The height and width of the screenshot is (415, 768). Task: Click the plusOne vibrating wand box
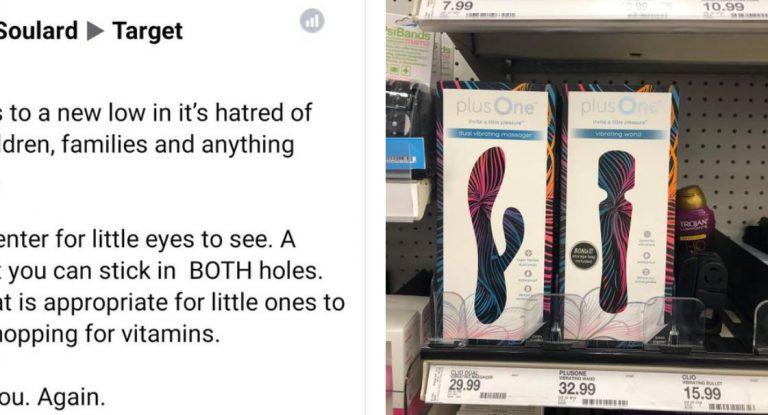click(619, 212)
